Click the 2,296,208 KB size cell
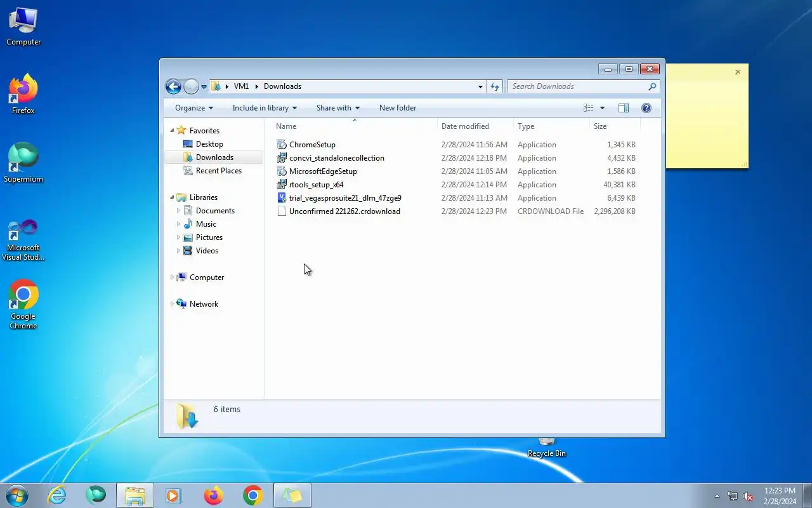The image size is (812, 508). [614, 211]
